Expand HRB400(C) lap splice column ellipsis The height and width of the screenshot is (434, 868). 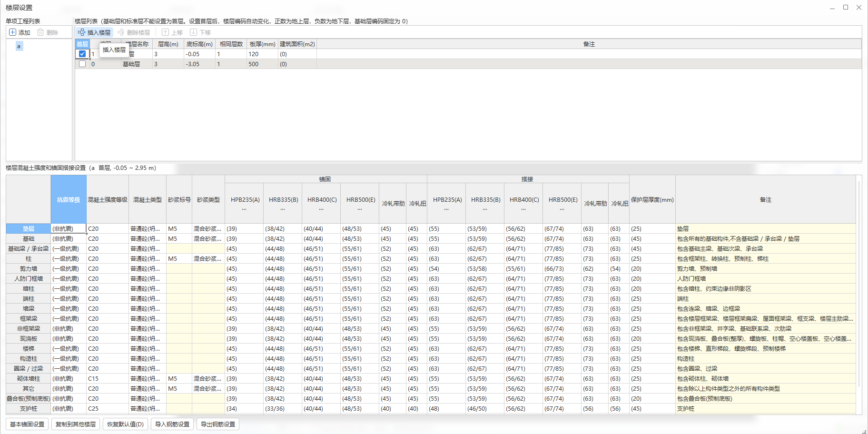click(523, 208)
